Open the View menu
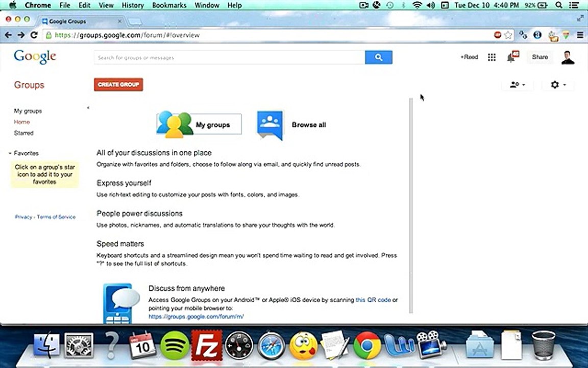Viewport: 588px width, 368px height. coord(106,5)
